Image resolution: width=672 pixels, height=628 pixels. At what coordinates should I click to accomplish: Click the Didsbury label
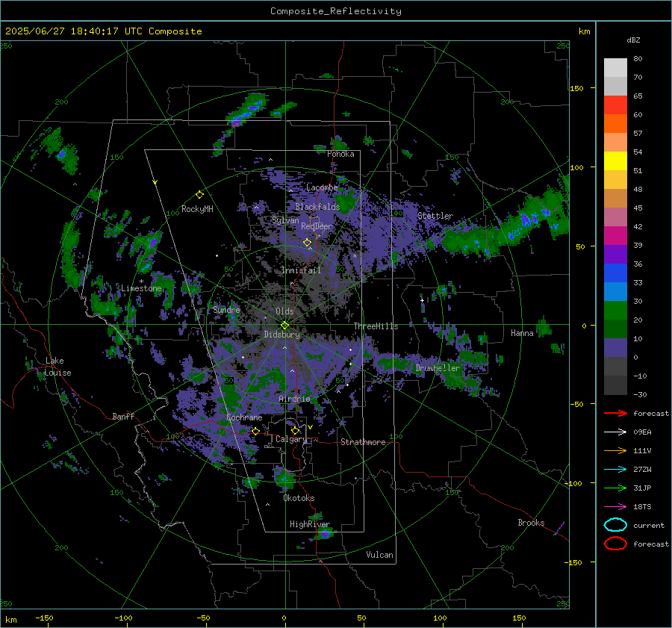(281, 335)
